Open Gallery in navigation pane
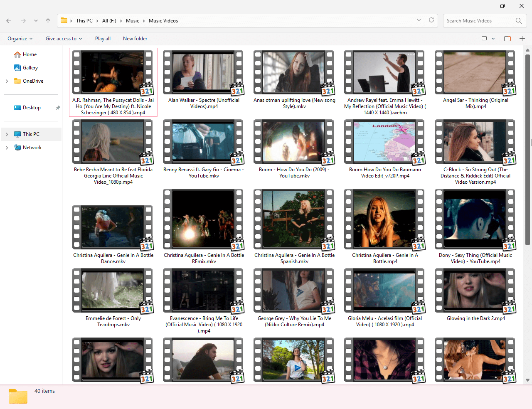The width and height of the screenshot is (532, 409). 30,68
